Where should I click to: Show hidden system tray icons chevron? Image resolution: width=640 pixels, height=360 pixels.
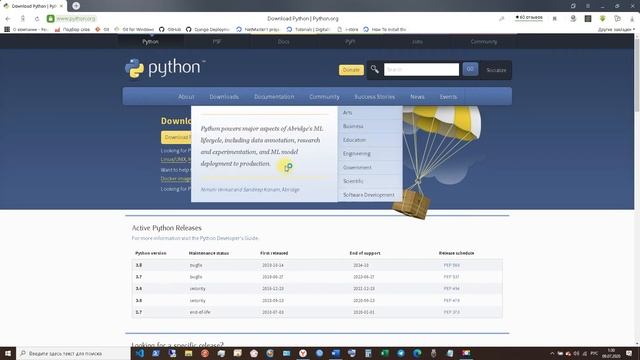pos(552,353)
